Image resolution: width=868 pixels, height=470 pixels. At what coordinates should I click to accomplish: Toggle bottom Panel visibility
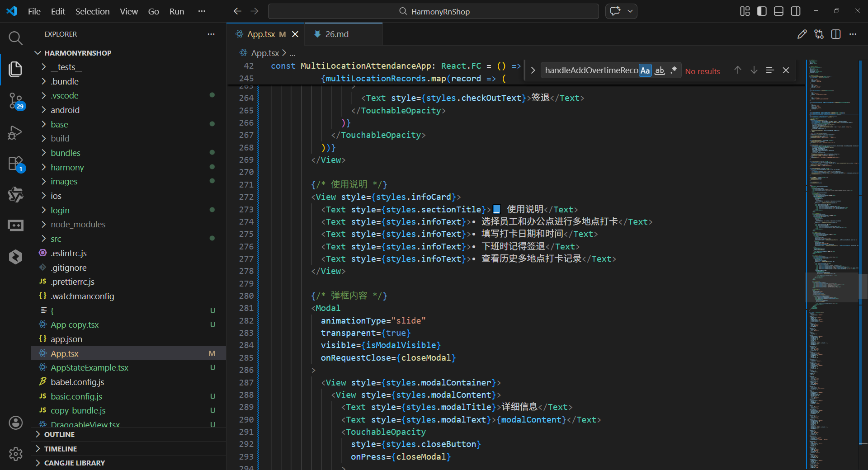click(778, 11)
